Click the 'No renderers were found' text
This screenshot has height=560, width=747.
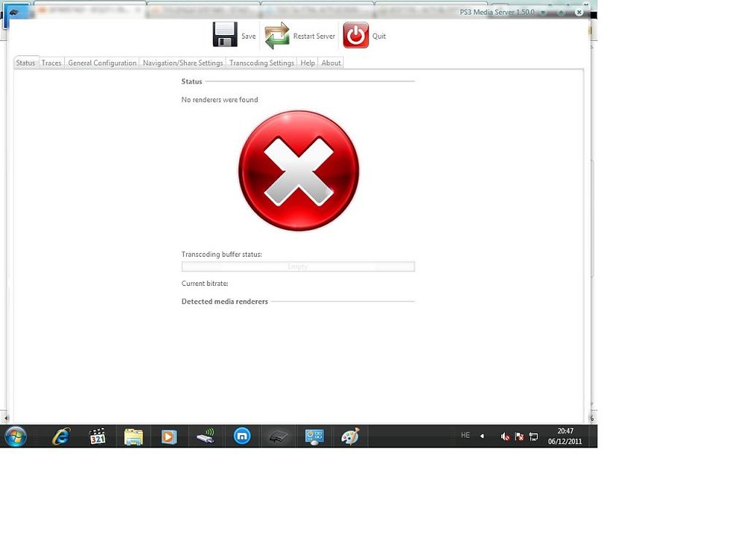[x=220, y=99]
